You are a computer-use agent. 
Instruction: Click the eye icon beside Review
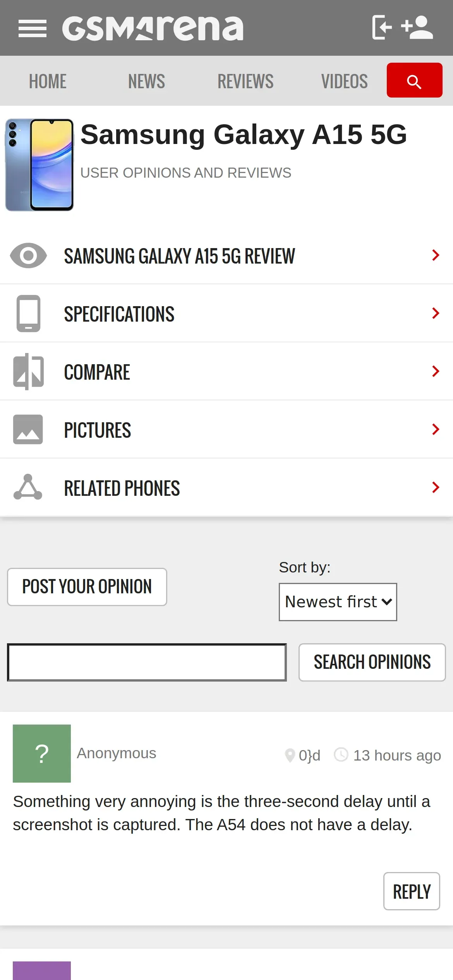28,255
